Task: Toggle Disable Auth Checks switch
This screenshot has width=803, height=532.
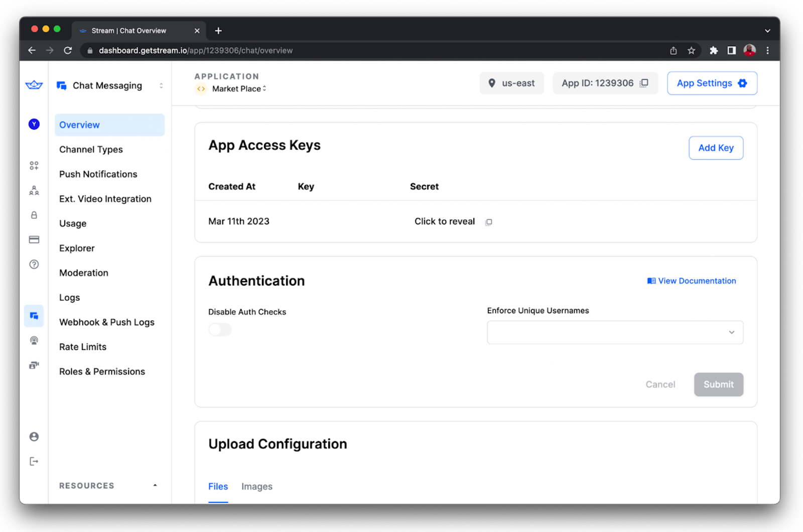Action: pos(220,329)
